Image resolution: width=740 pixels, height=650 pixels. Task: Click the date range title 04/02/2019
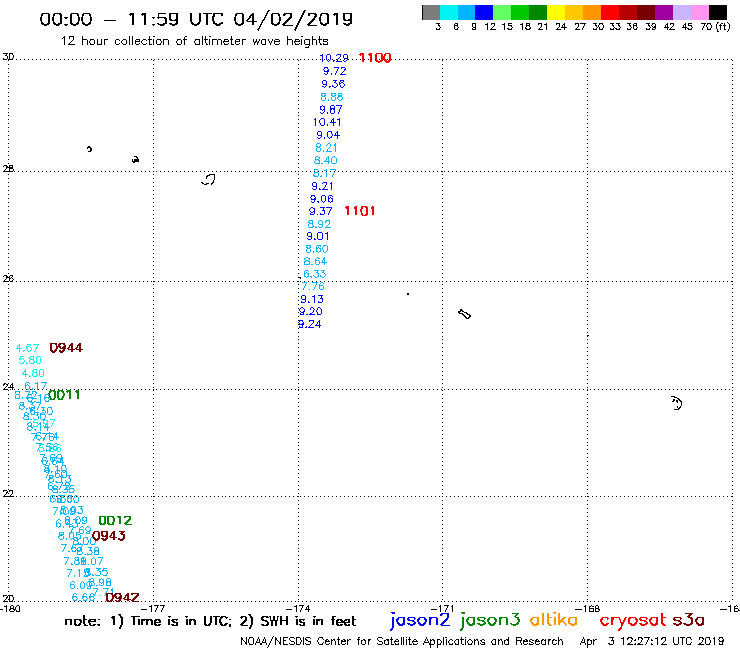[x=293, y=19]
